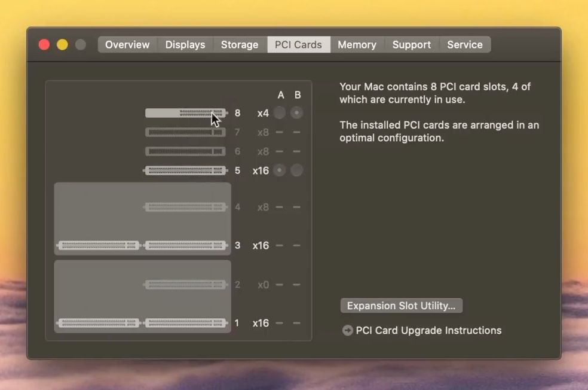The height and width of the screenshot is (390, 588).
Task: Switch to the Overview tab
Action: pyautogui.click(x=127, y=45)
